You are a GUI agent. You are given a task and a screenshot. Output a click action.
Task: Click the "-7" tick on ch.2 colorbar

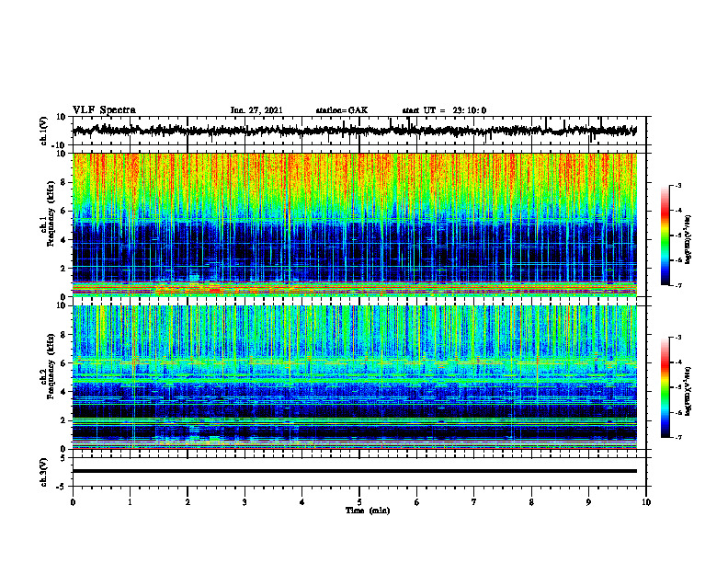click(x=678, y=437)
